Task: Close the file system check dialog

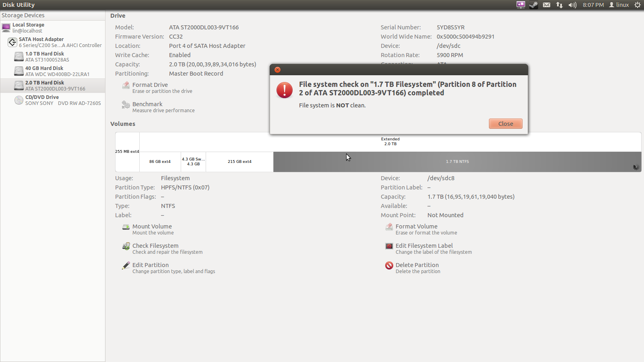Action: (506, 124)
